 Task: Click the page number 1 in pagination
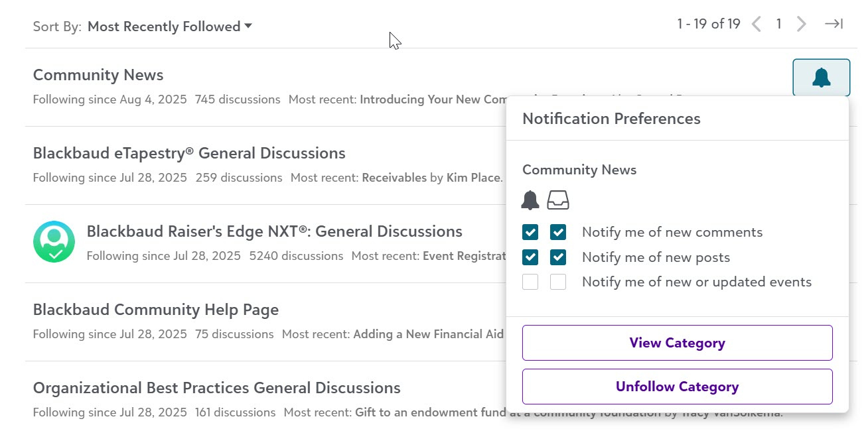click(x=778, y=23)
